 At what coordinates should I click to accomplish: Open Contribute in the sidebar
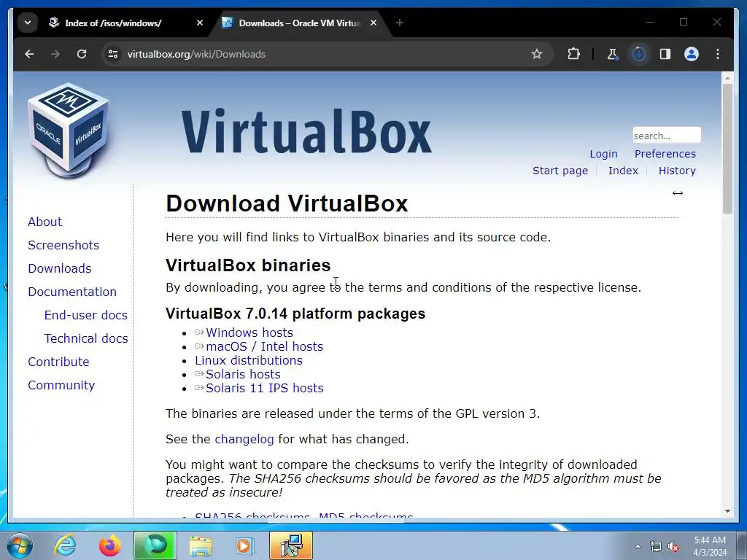(x=58, y=362)
